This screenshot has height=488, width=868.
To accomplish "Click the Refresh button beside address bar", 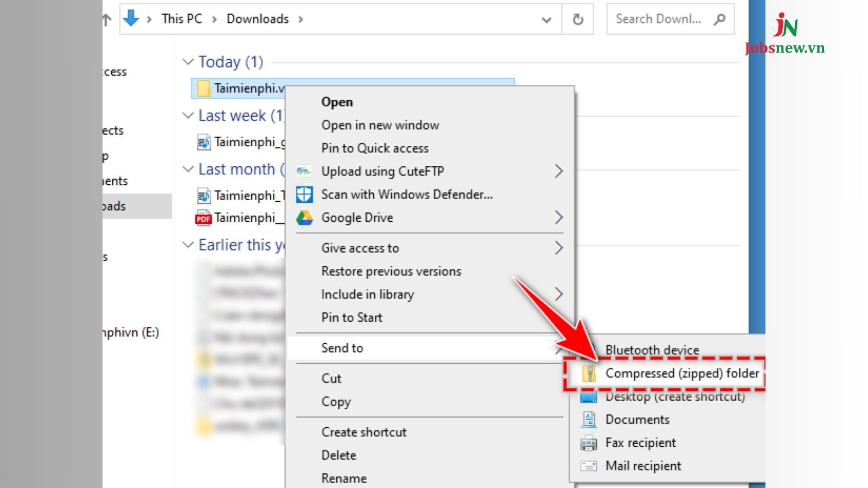I will [578, 20].
